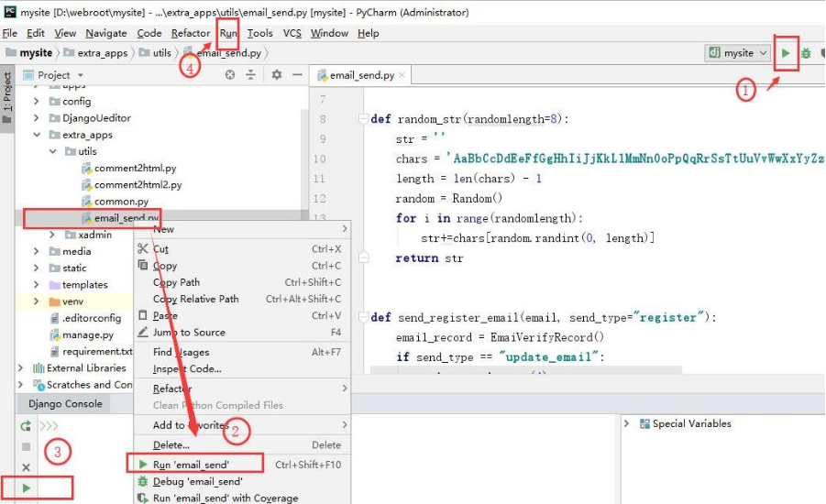The image size is (826, 504).
Task: Expand External Libraries node
Action: click(x=20, y=367)
